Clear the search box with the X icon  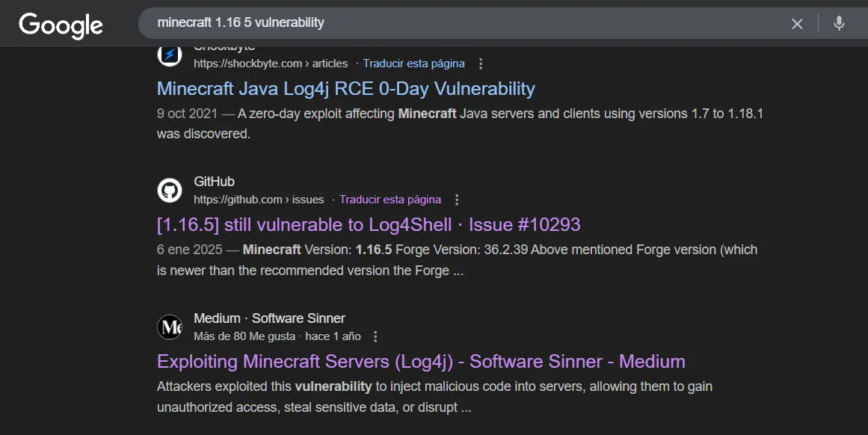[x=797, y=24]
